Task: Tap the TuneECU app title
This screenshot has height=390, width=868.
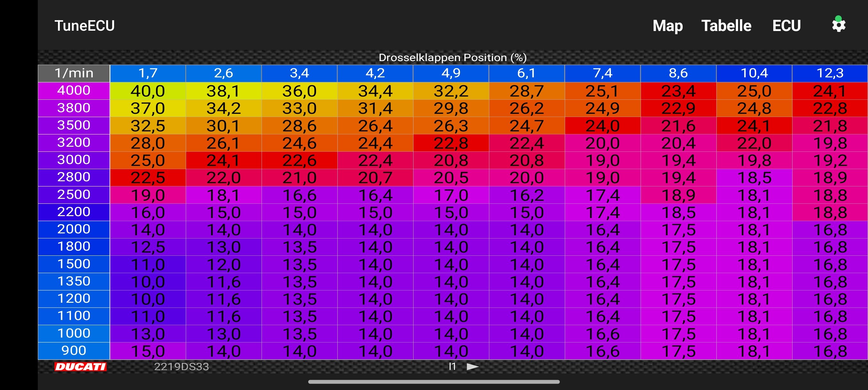Action: tap(84, 26)
